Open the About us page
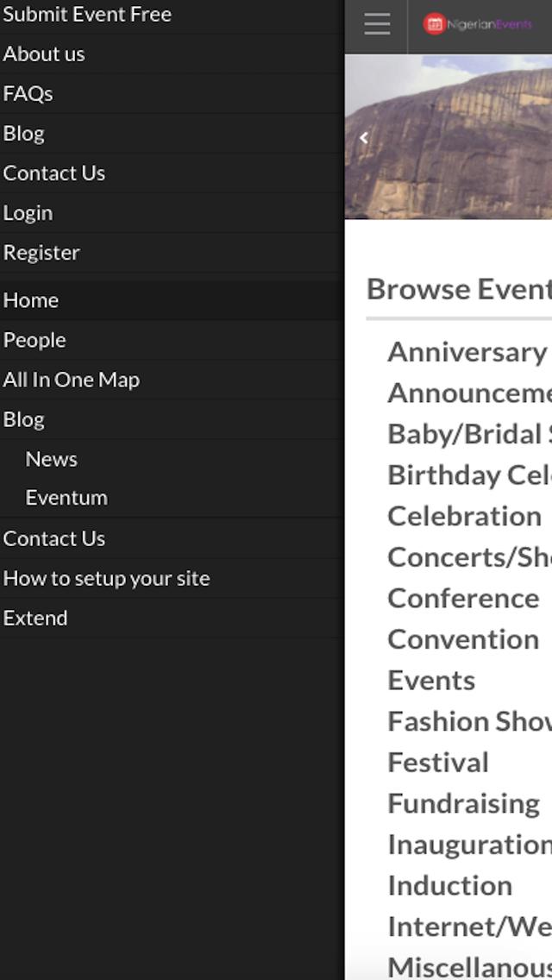The width and height of the screenshot is (552, 980). tap(43, 53)
